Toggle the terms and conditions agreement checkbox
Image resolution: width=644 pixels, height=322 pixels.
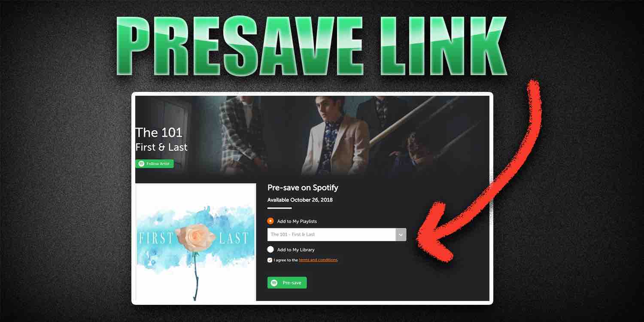[270, 260]
